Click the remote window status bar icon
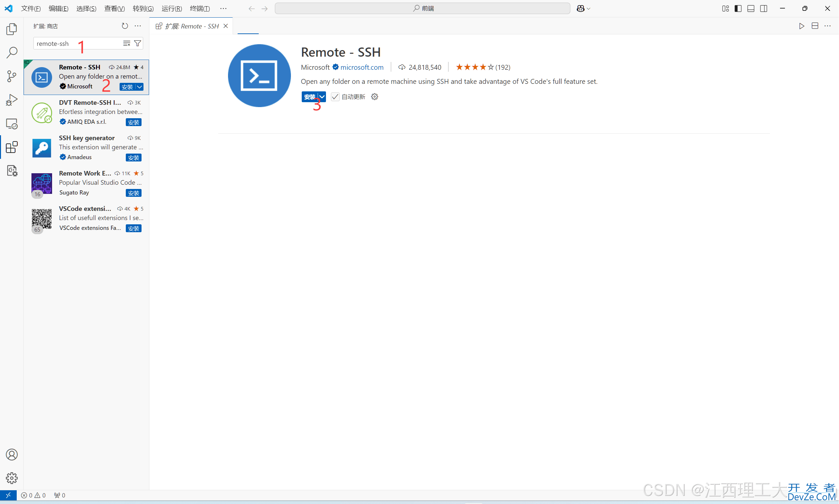This screenshot has width=839, height=504. coord(8,495)
